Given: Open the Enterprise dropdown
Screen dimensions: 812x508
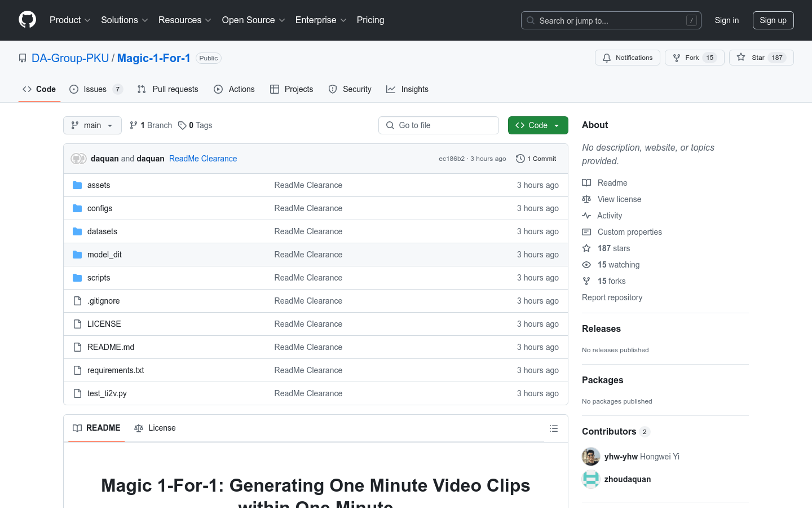Looking at the screenshot, I should 321,20.
